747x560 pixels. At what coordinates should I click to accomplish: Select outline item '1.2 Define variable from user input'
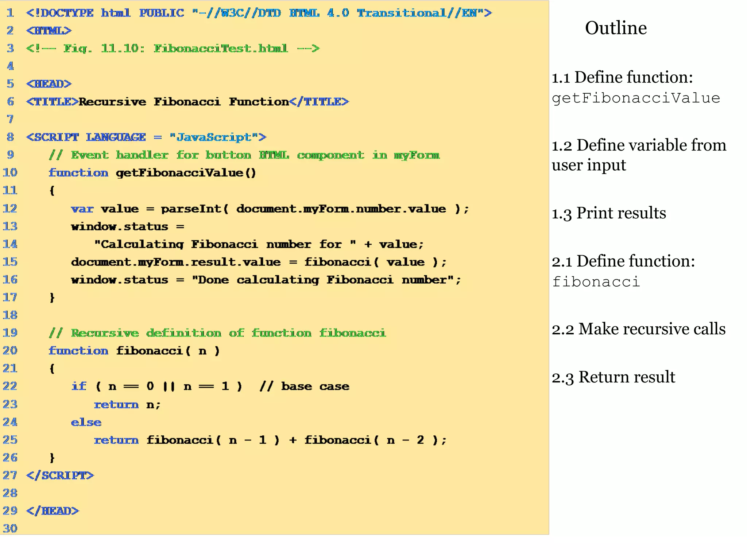tap(639, 155)
